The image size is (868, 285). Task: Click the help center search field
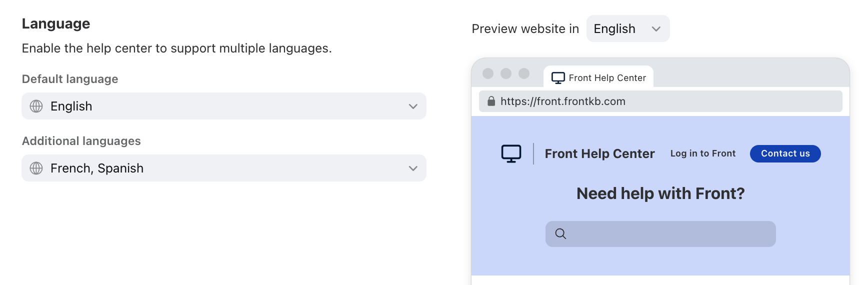click(660, 234)
